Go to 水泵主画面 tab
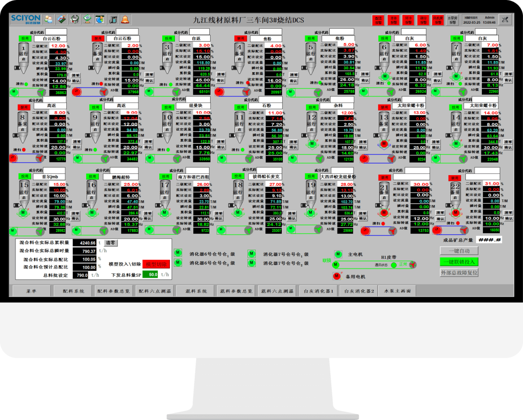523x420 pixels. (397, 291)
